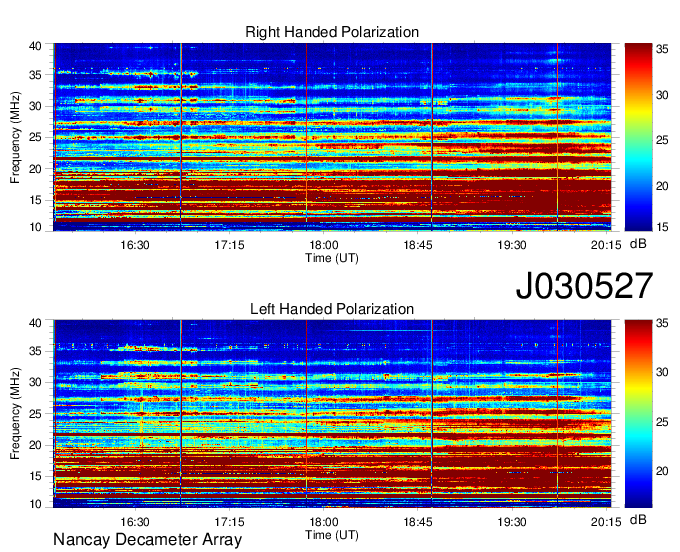Click the 20 MHz tick of right-handed plot
The height and width of the screenshot is (552, 680).
[35, 169]
